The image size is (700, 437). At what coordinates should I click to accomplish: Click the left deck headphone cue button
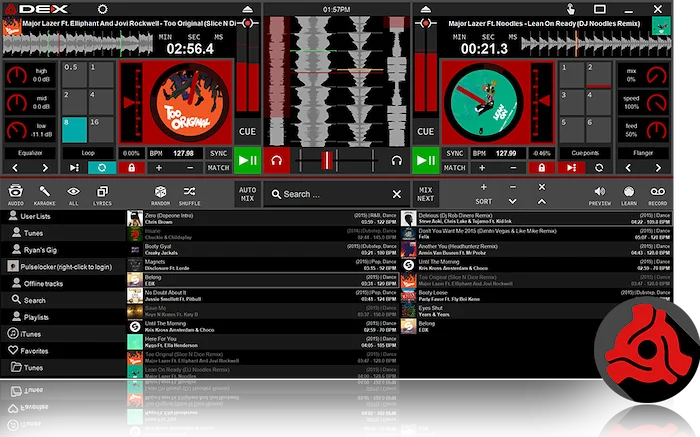277,160
